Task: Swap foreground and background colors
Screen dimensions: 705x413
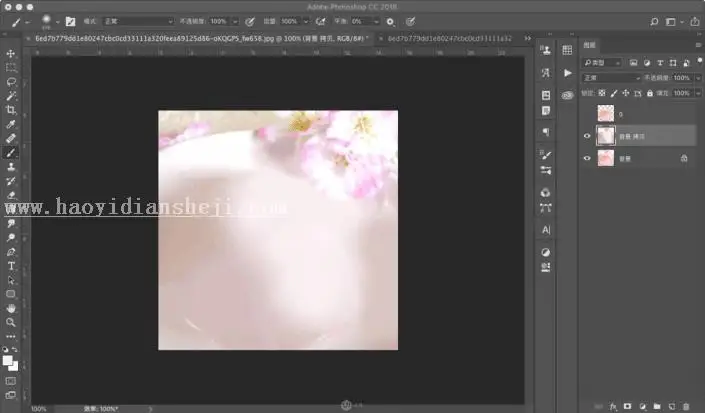Action: point(15,349)
